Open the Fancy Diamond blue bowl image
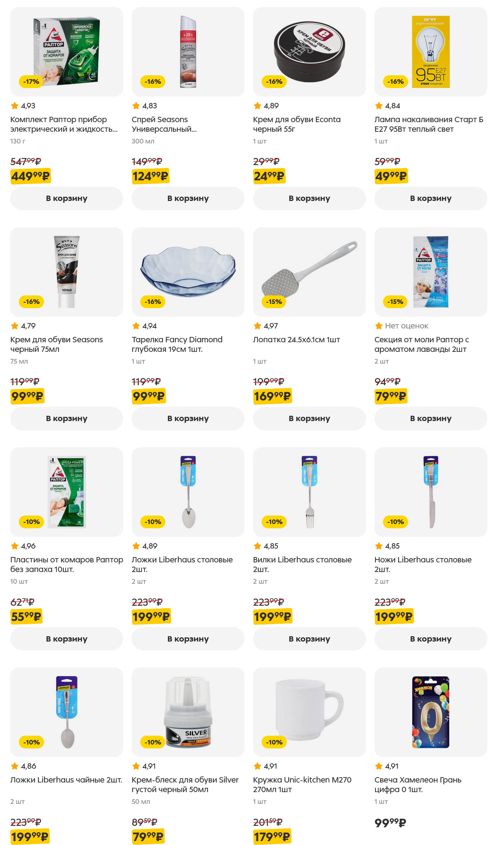The image size is (504, 845). point(188,272)
